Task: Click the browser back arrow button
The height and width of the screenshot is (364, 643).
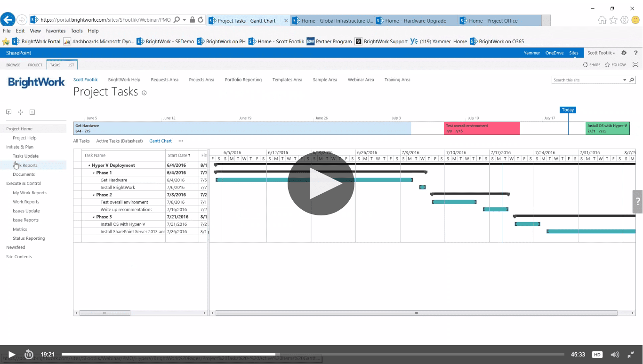Action: (8, 20)
